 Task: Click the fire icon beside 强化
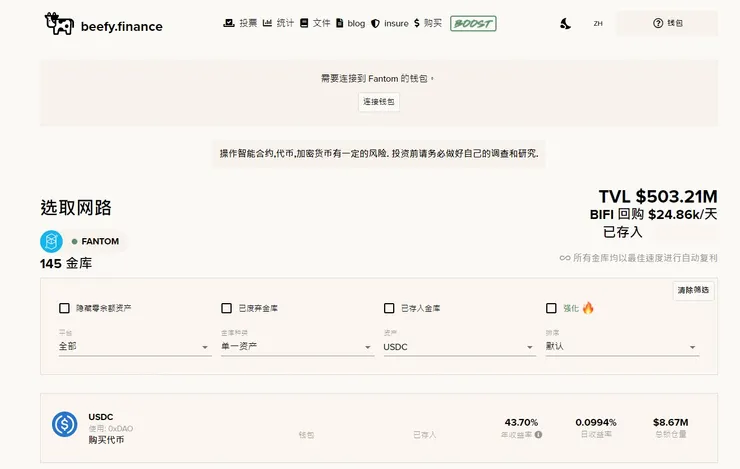[588, 308]
